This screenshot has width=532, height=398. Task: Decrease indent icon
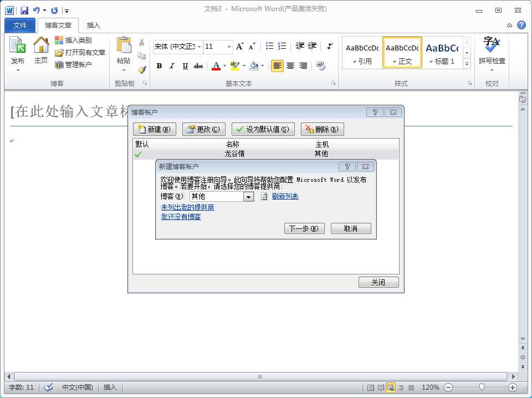click(x=300, y=46)
